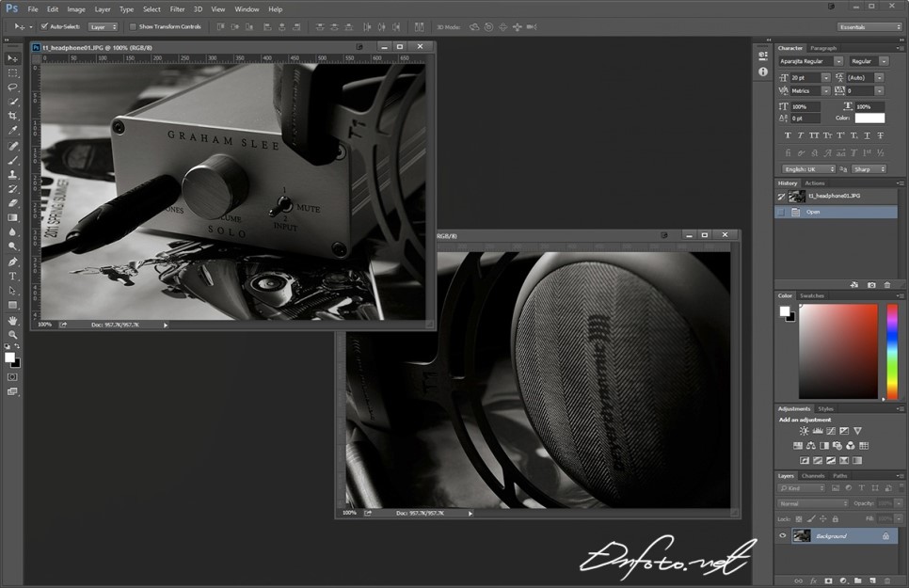The height and width of the screenshot is (588, 909).
Task: Delete layer using Layers panel trash icon
Action: point(887,580)
